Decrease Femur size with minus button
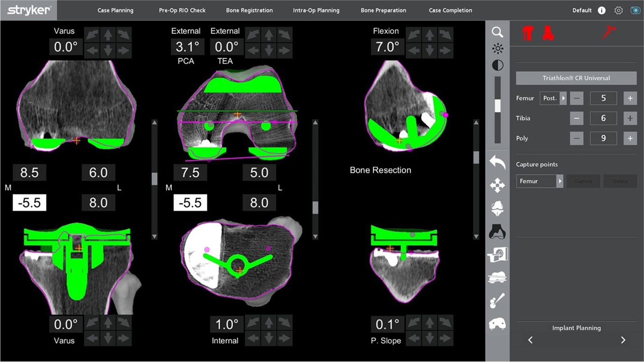This screenshot has height=362, width=644. [577, 98]
